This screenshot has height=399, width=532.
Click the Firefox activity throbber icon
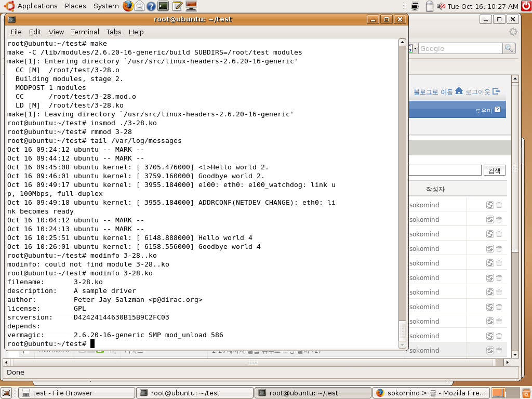click(513, 32)
